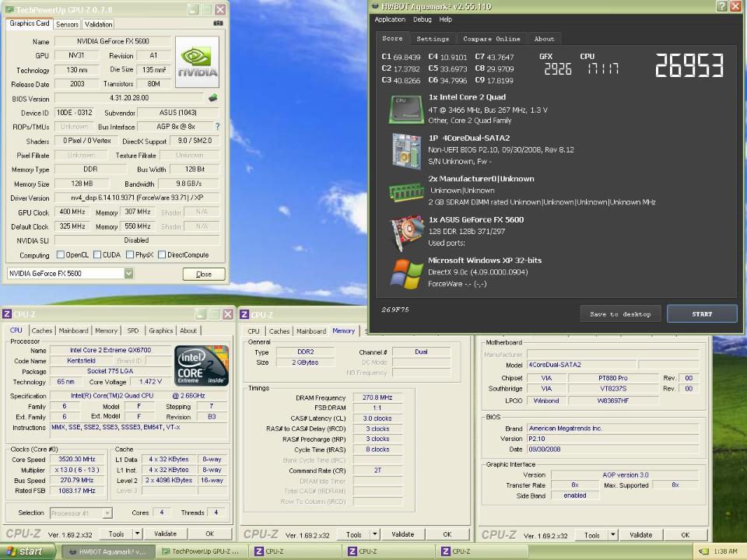
Task: Switch to TechPowerUp GPU-Z in the taskbar
Action: click(202, 551)
